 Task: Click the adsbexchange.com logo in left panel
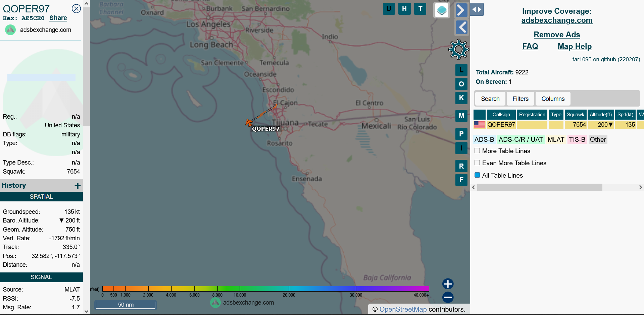click(10, 30)
